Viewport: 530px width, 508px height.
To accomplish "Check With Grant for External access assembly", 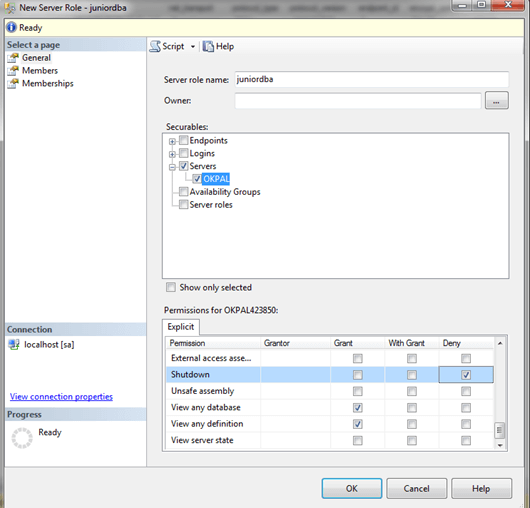I will coord(412,358).
